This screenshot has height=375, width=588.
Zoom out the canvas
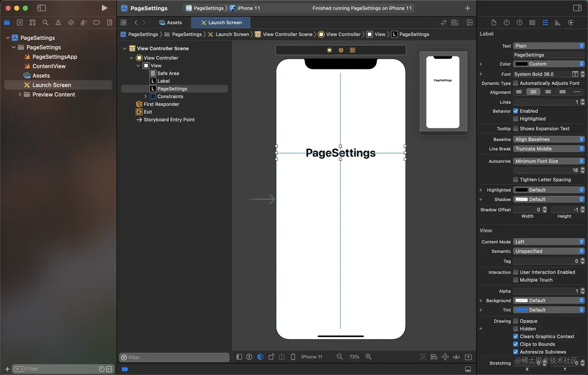click(x=340, y=357)
